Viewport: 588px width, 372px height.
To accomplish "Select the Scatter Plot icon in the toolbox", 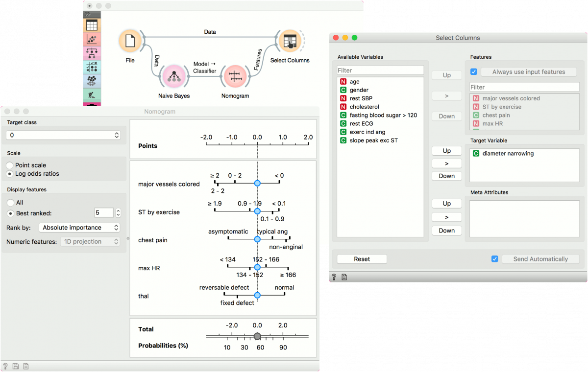I will [x=92, y=38].
